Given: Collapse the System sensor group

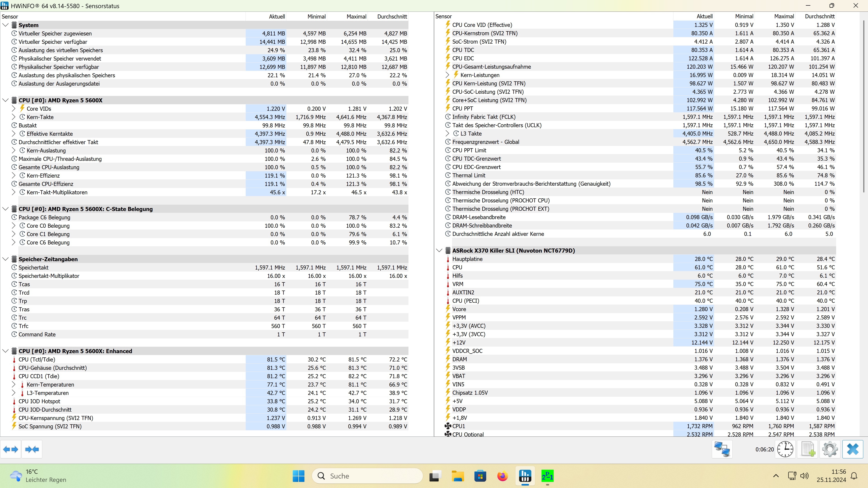Looking at the screenshot, I should pos(5,25).
